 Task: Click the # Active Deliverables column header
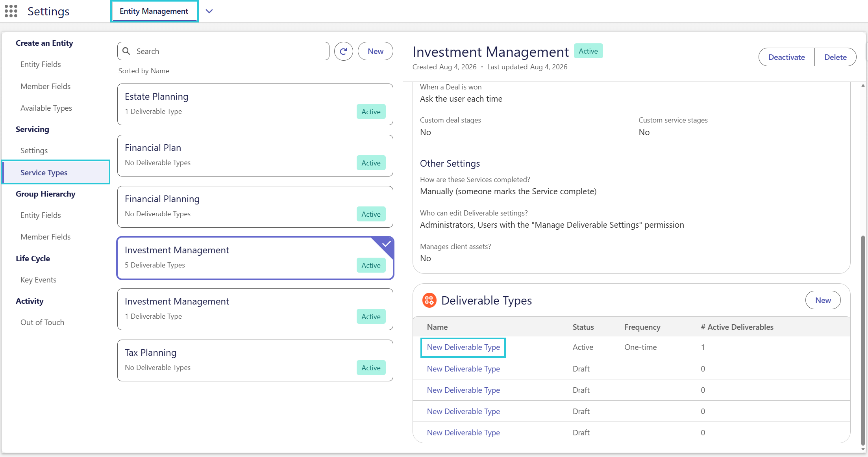[737, 327]
